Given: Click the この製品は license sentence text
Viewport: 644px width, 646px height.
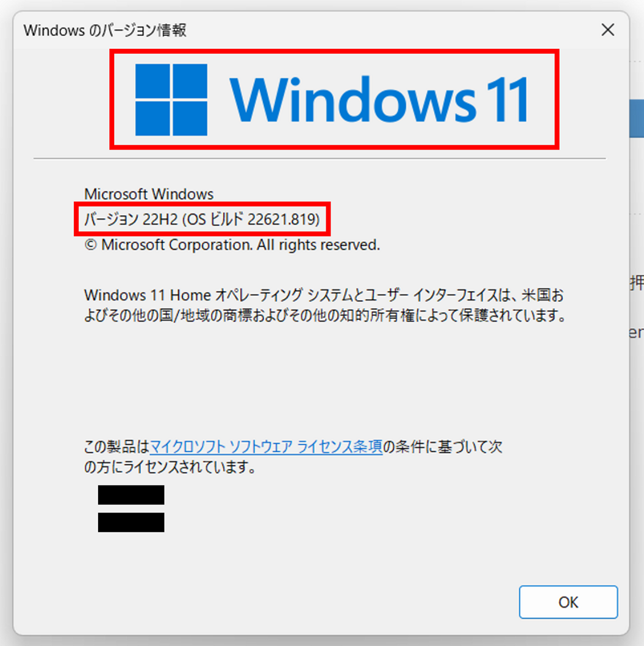Looking at the screenshot, I should (293, 447).
